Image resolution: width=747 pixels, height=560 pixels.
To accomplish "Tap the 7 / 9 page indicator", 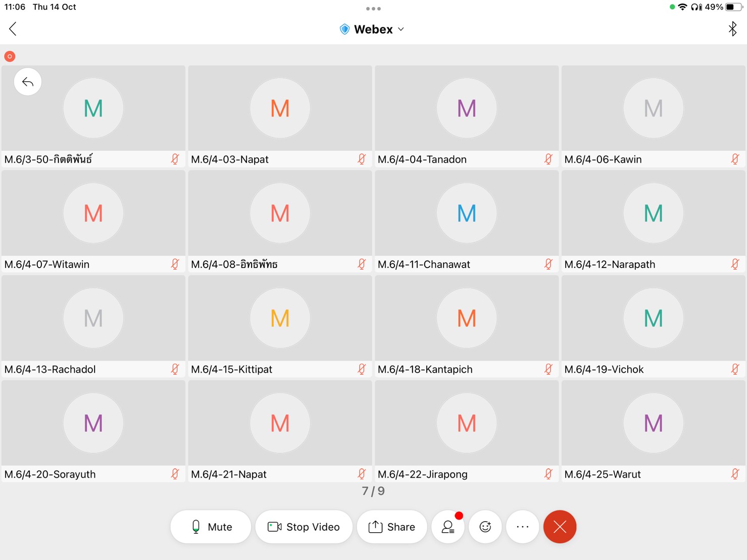I will pos(373,491).
